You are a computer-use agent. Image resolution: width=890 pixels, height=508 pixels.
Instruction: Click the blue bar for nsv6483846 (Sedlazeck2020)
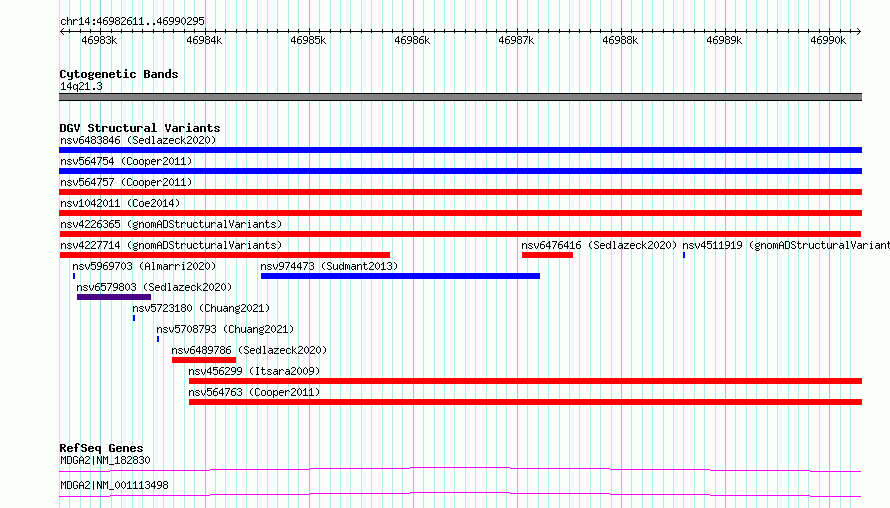tap(460, 150)
